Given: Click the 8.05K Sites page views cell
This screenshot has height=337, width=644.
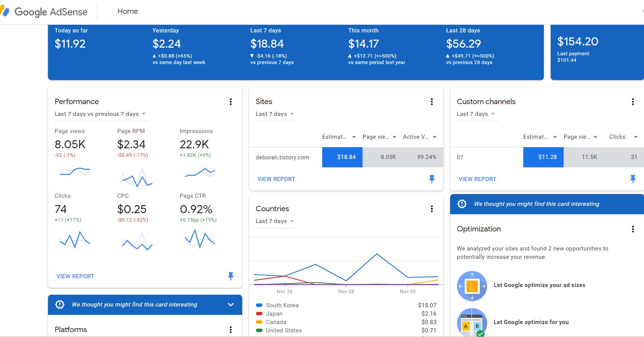Looking at the screenshot, I should point(383,157).
